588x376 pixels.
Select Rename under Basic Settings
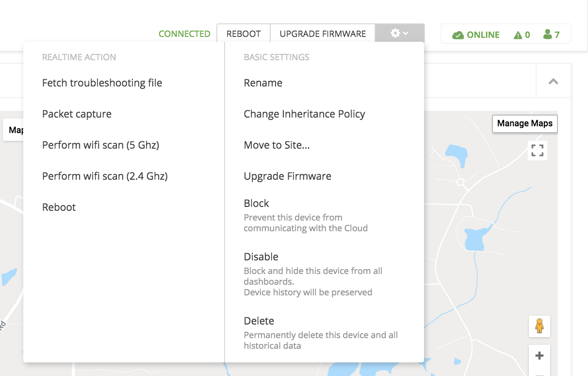(x=263, y=83)
